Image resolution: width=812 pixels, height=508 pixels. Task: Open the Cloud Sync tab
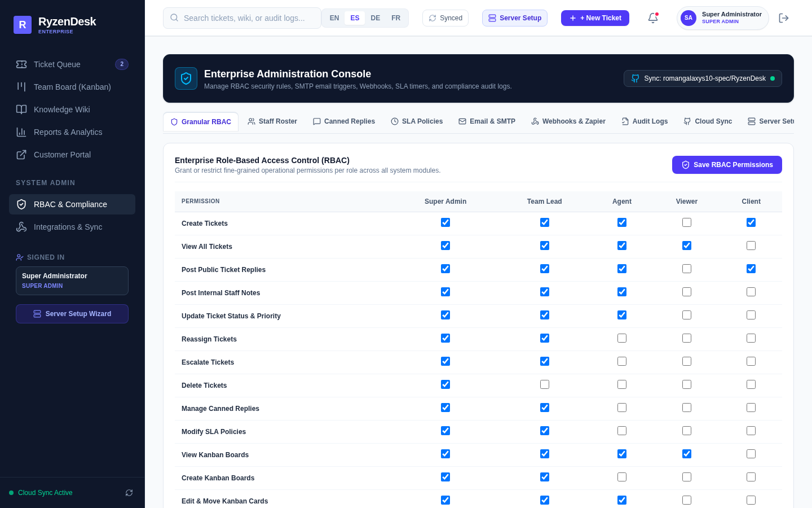708,121
